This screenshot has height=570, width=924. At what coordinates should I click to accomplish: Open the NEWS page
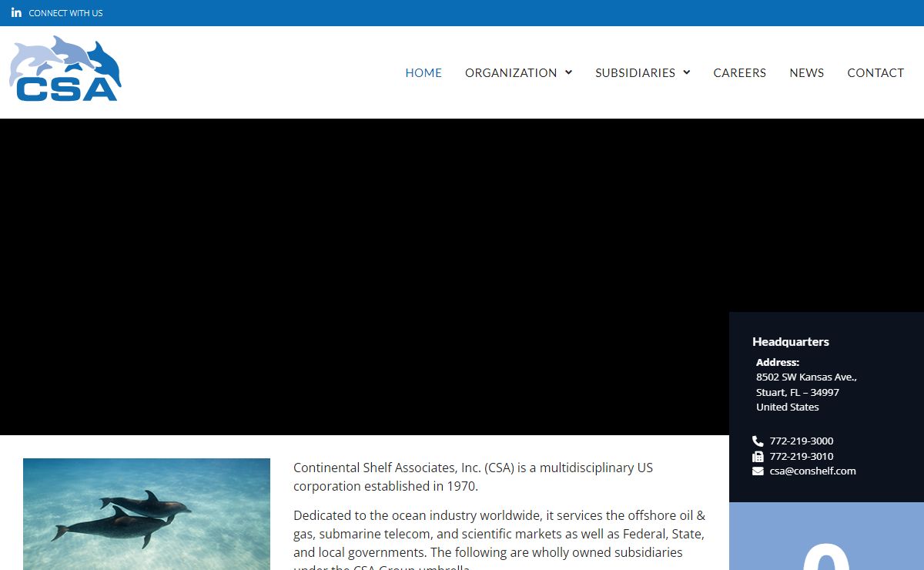pos(806,72)
